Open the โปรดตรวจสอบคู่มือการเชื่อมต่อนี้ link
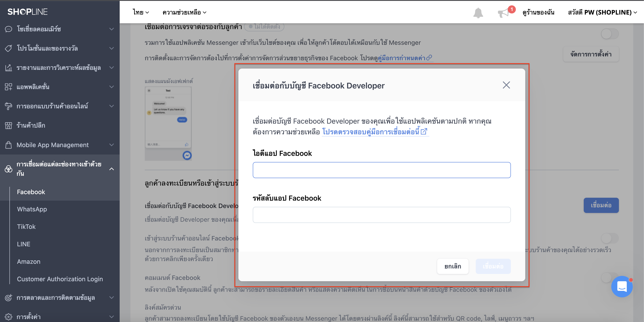This screenshot has width=644, height=322. [x=371, y=132]
